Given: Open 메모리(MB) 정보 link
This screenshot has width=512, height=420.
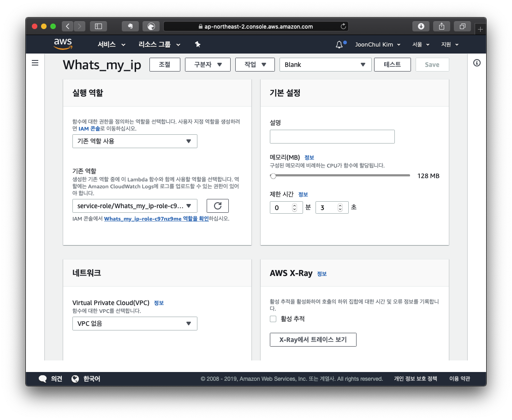Looking at the screenshot, I should point(309,157).
